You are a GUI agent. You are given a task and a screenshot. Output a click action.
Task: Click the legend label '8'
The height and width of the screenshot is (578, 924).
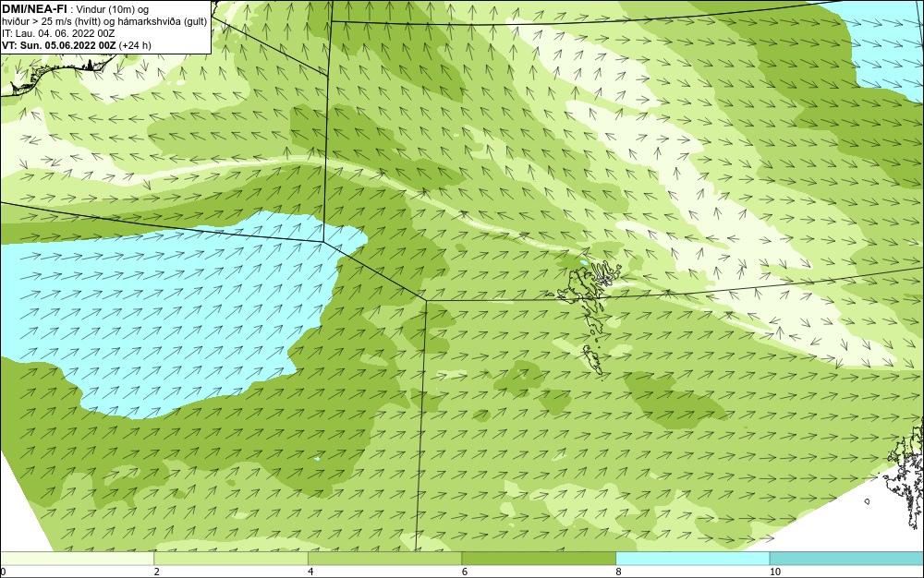tap(618, 572)
